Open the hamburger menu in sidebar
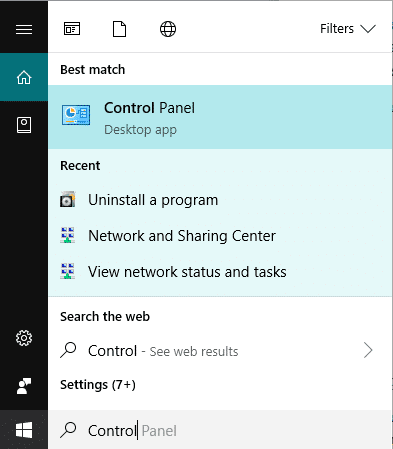Image resolution: width=393 pixels, height=449 pixels. tap(24, 29)
